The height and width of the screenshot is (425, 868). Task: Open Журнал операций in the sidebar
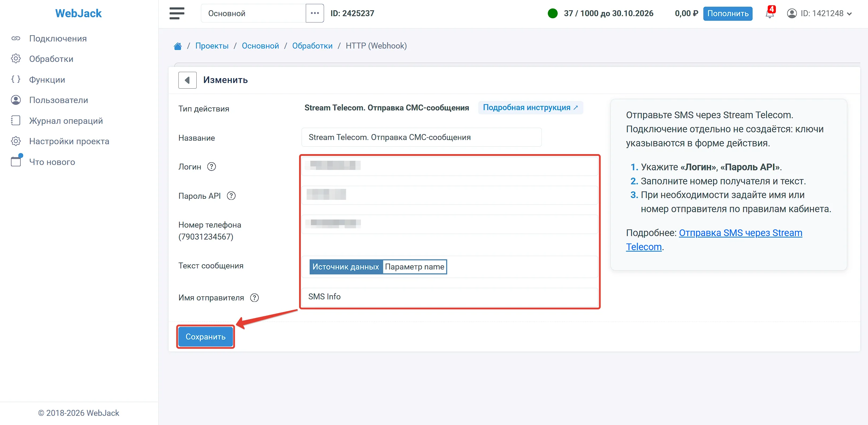(66, 121)
